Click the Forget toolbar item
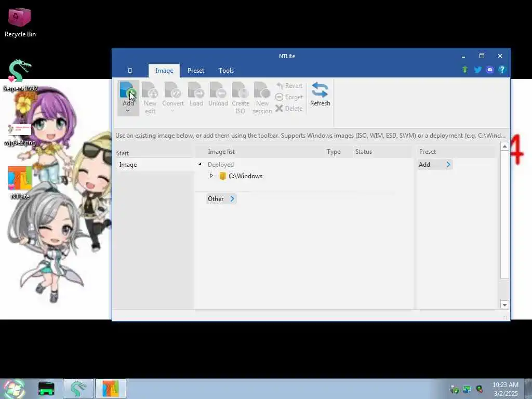This screenshot has height=399, width=532. [289, 97]
